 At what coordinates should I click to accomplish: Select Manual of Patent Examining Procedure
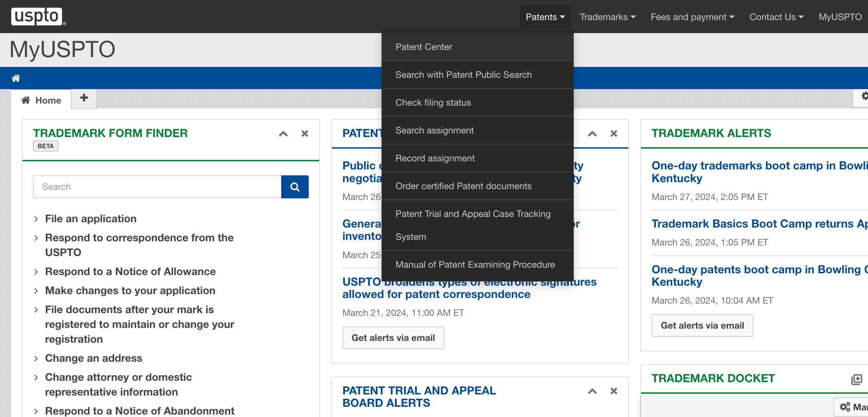pos(477,264)
